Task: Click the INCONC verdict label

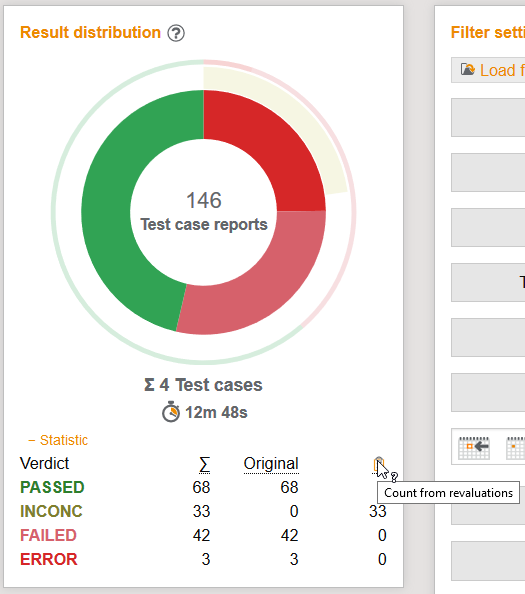Action: (x=51, y=511)
